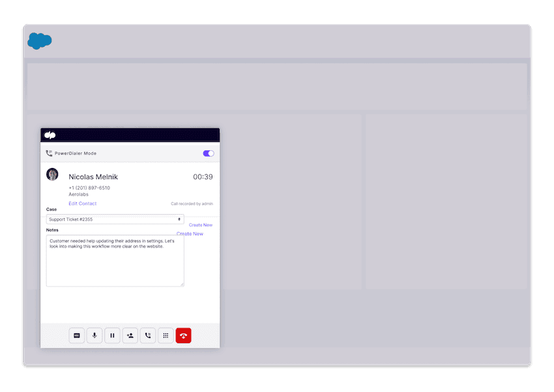Click inside the Notes text field
The height and width of the screenshot is (392, 554).
pyautogui.click(x=115, y=259)
